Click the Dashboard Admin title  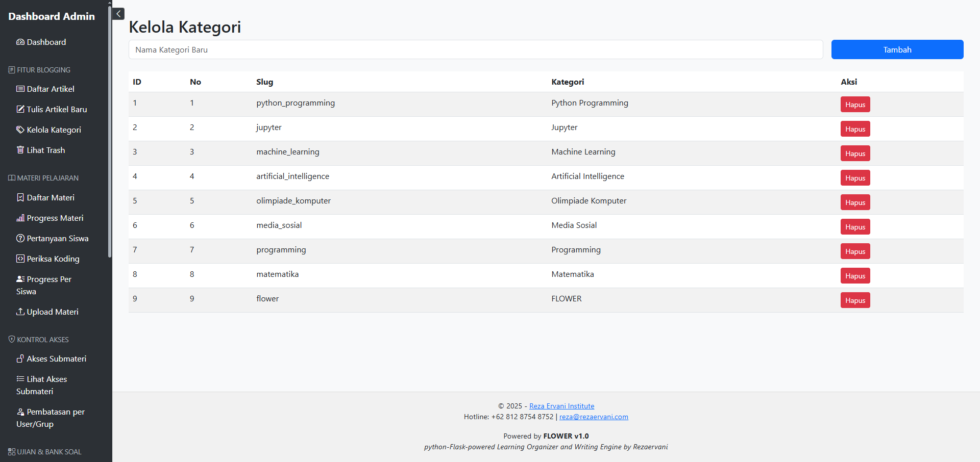coord(52,16)
